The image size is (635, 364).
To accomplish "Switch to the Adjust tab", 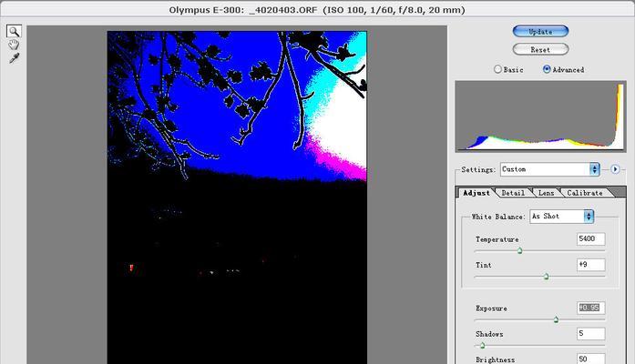I will click(x=476, y=193).
